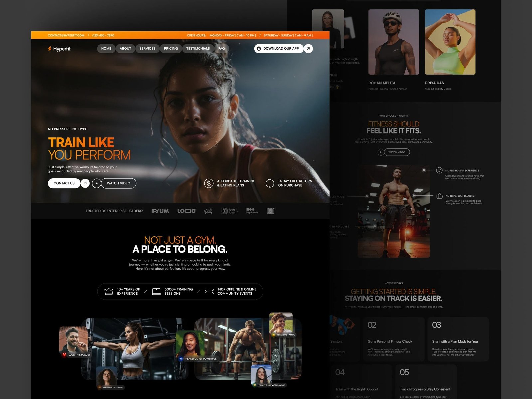Open Priya Das's trainer photo
Image resolution: width=532 pixels, height=399 pixels.
click(450, 42)
